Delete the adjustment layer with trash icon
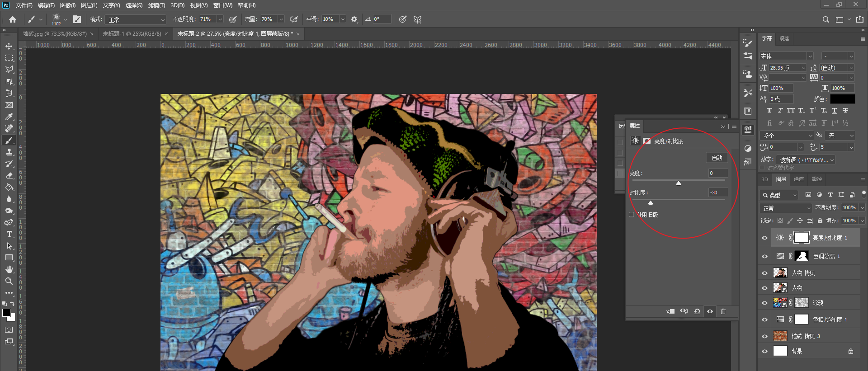Screen dimensions: 868x371 723,311
